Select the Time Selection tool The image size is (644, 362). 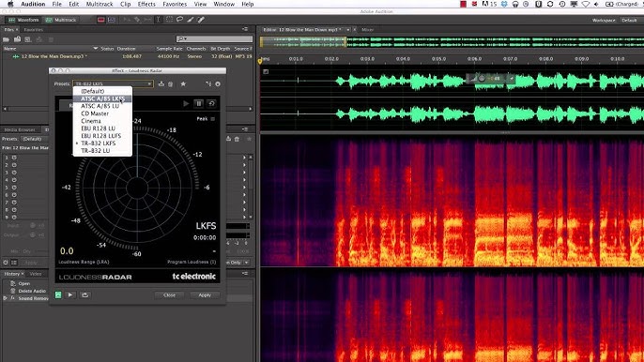(x=158, y=20)
